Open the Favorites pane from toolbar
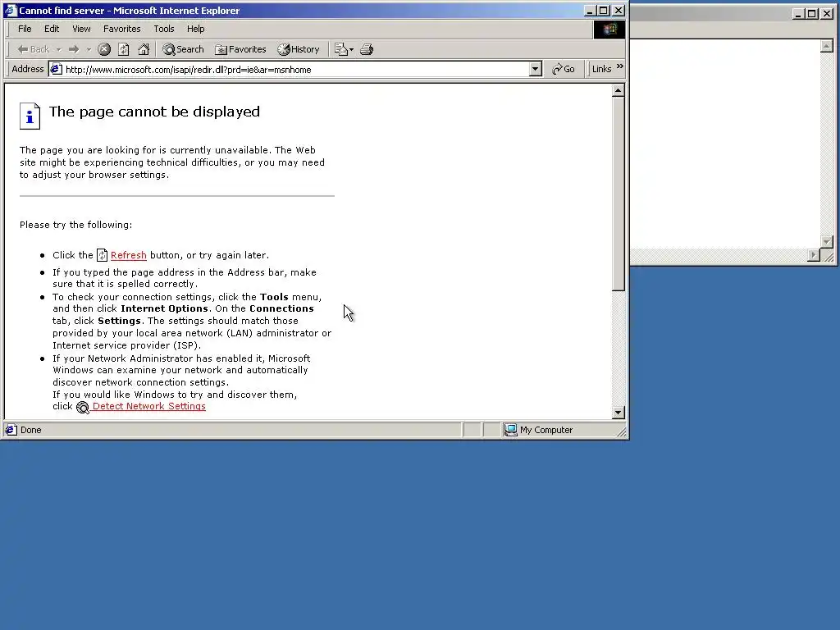The image size is (840, 630). (x=240, y=49)
